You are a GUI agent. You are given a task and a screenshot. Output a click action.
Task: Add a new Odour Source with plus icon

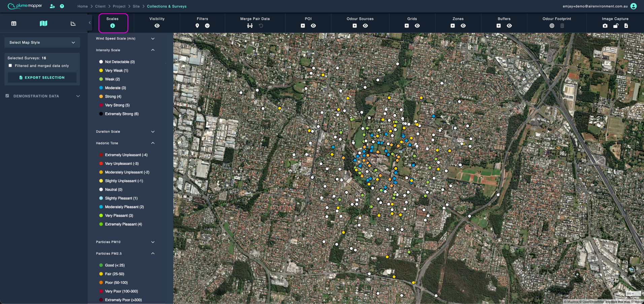tap(355, 26)
